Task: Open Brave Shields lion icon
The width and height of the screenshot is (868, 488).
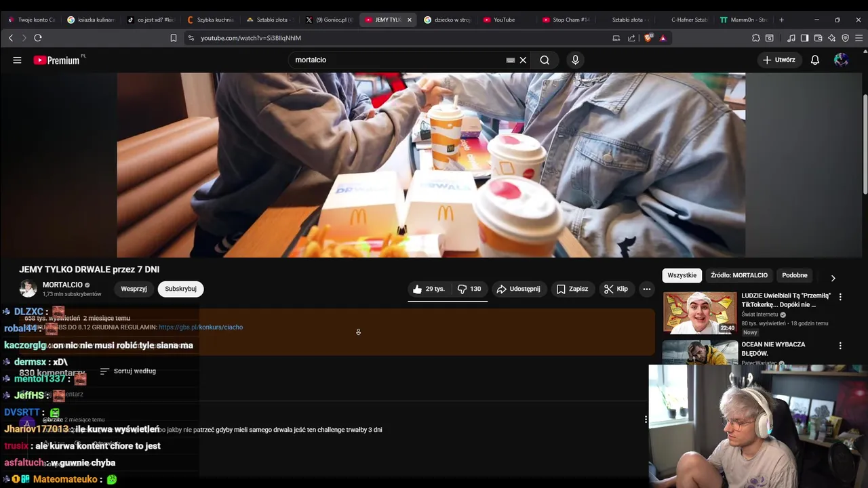Action: click(x=648, y=38)
